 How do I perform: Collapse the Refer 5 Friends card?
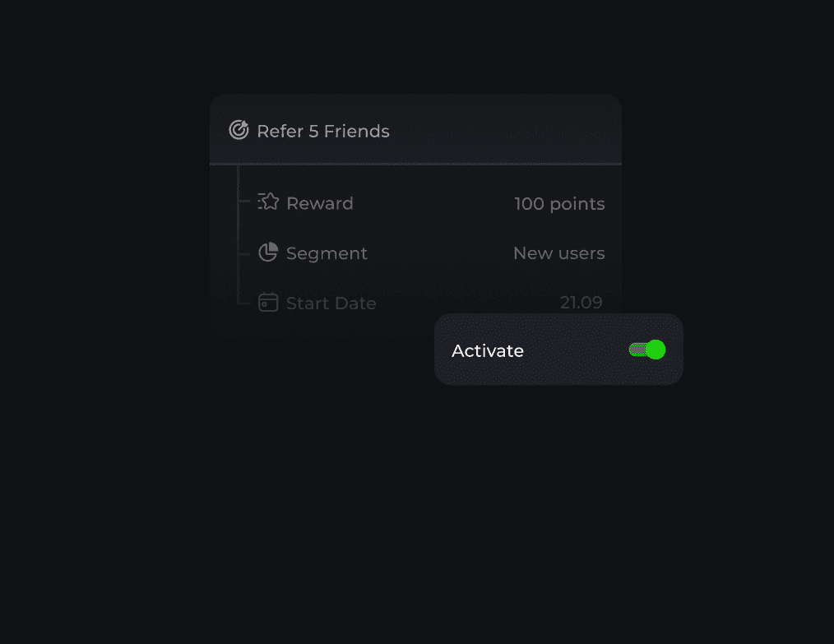322,130
